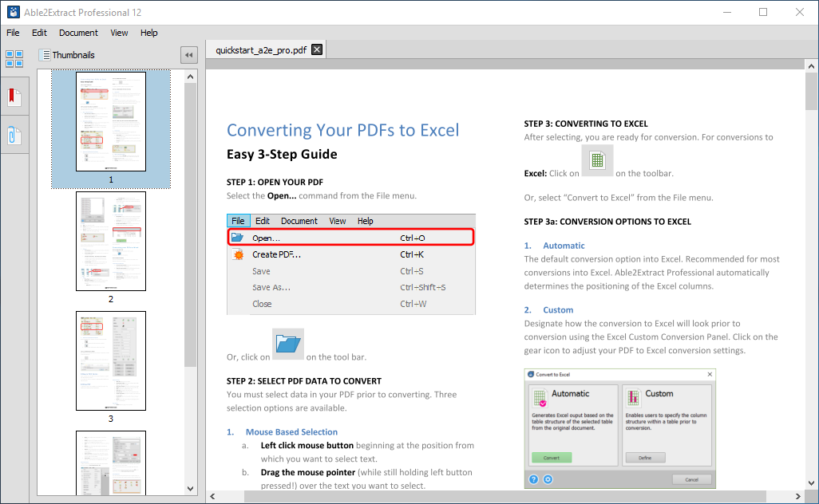
Task: Click thumbnails panel scroll up arrow
Action: (190, 77)
